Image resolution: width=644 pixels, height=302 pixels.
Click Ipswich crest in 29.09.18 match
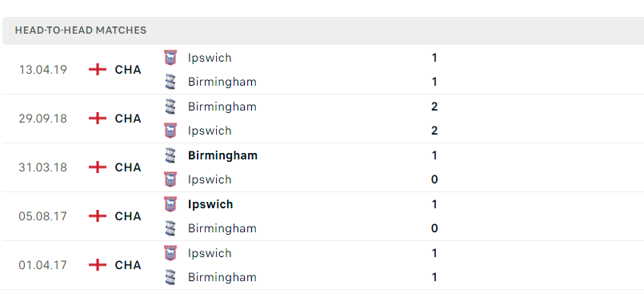click(x=170, y=131)
